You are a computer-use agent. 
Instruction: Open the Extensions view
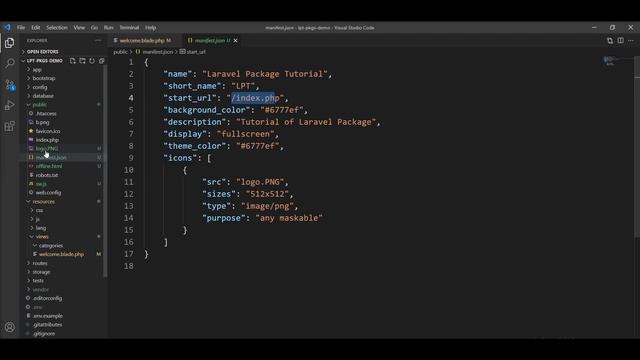coord(9,126)
